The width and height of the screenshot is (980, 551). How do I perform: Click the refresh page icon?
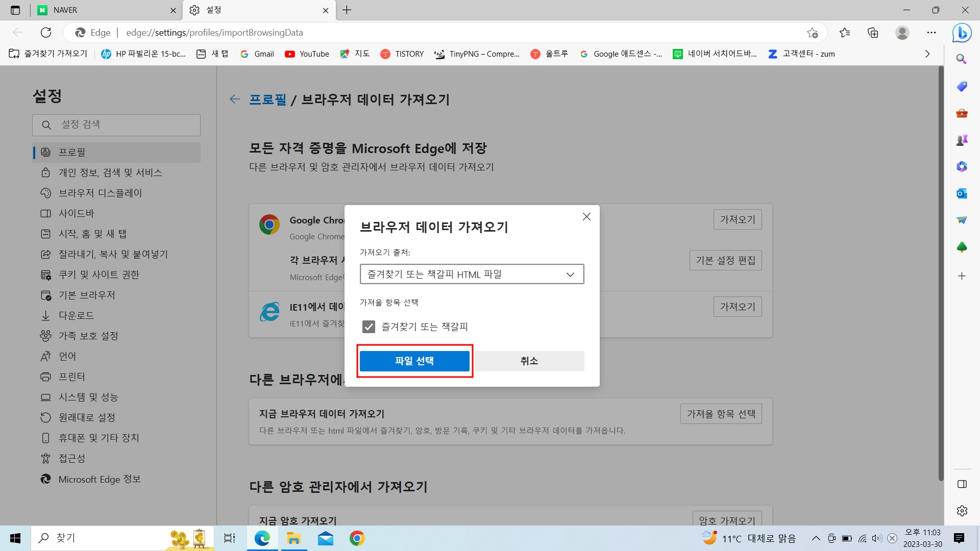tap(46, 33)
